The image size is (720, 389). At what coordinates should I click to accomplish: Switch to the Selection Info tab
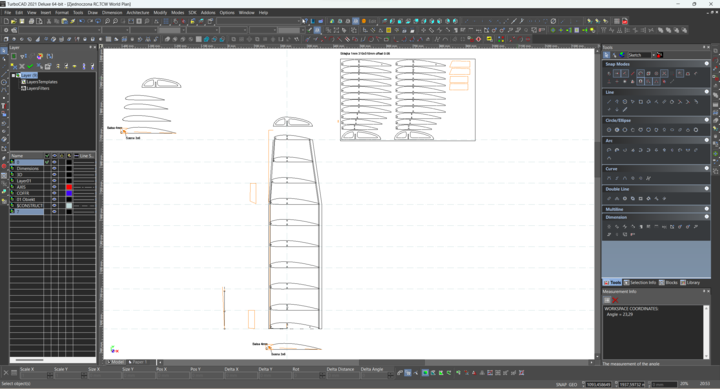[640, 282]
